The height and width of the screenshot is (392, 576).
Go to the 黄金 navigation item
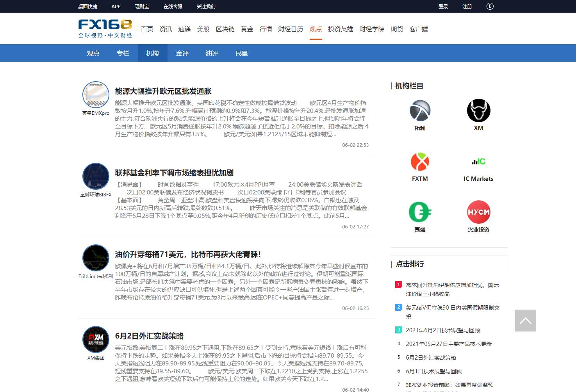247,29
